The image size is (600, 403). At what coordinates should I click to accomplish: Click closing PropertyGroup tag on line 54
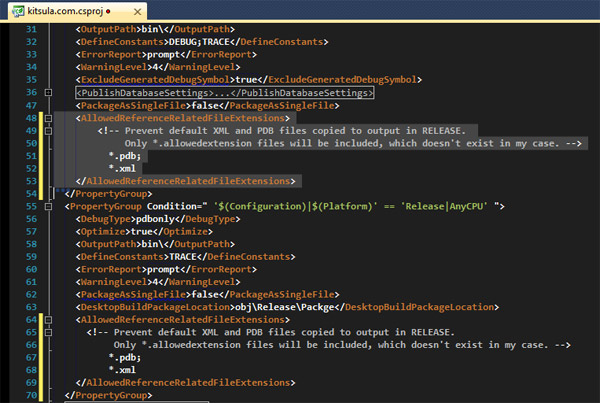tap(108, 194)
